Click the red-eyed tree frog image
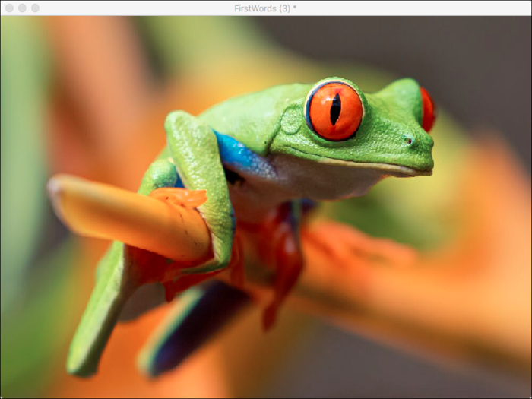This screenshot has width=532, height=399. tap(266, 207)
